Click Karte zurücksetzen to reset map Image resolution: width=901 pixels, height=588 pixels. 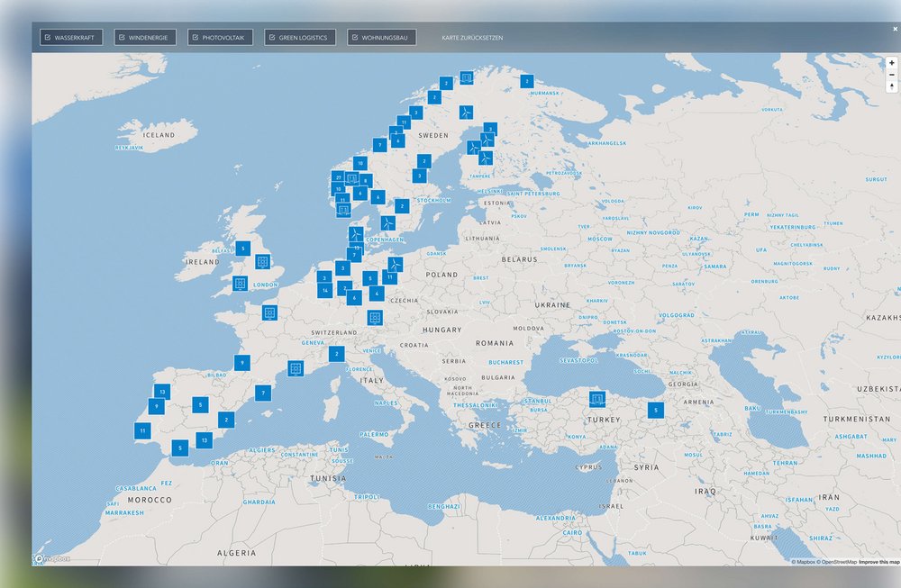472,37
